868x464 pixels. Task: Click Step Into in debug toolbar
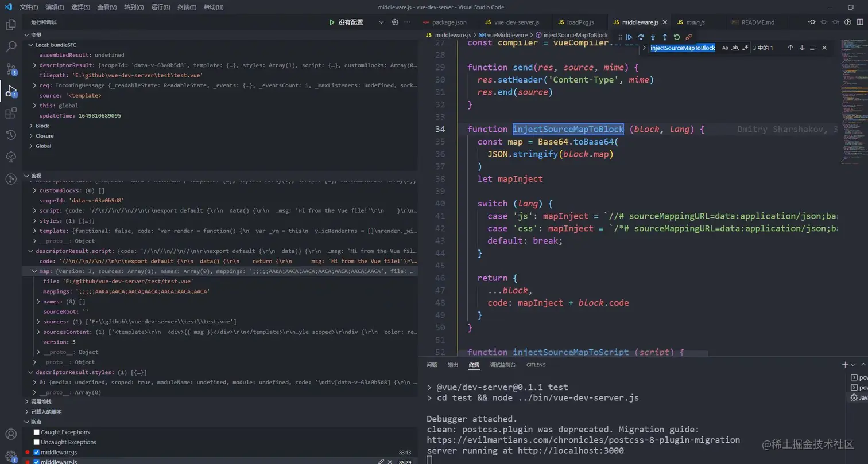pos(653,37)
